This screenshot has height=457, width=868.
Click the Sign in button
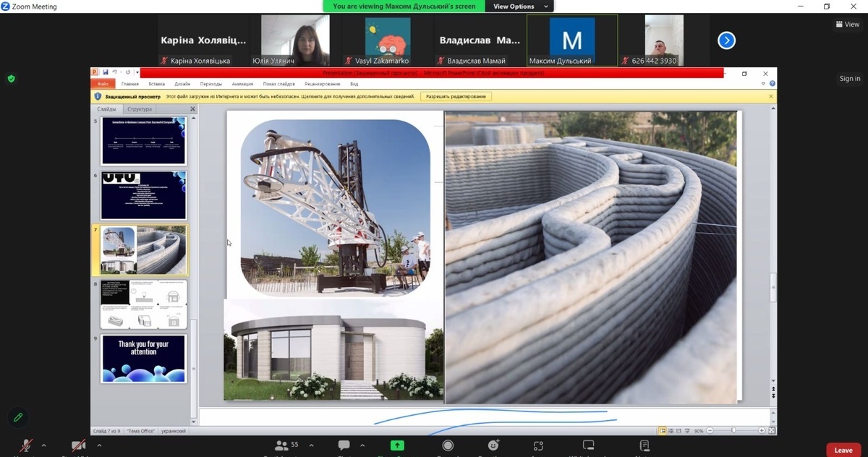pyautogui.click(x=850, y=79)
